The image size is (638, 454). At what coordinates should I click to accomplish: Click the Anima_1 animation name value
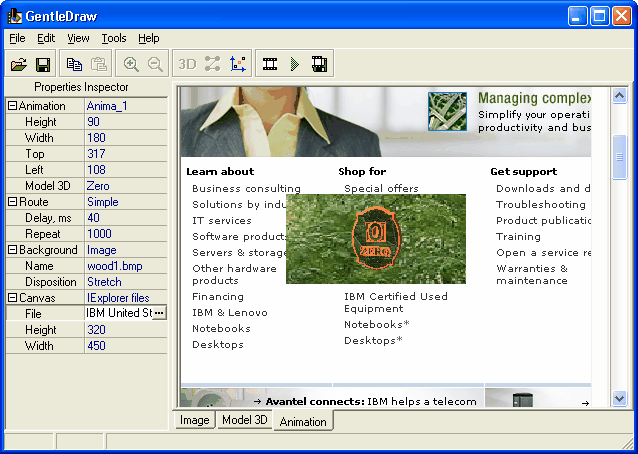pyautogui.click(x=107, y=106)
